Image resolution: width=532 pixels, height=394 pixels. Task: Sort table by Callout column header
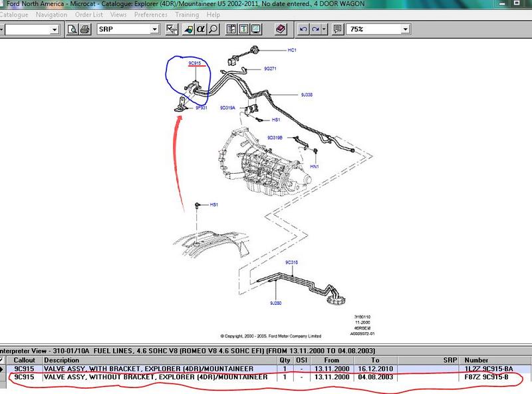(24, 360)
